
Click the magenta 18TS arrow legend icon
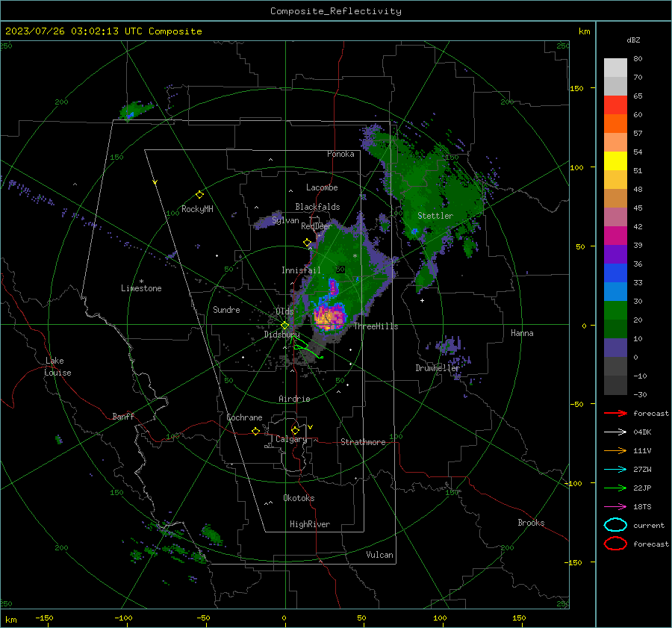click(x=615, y=506)
